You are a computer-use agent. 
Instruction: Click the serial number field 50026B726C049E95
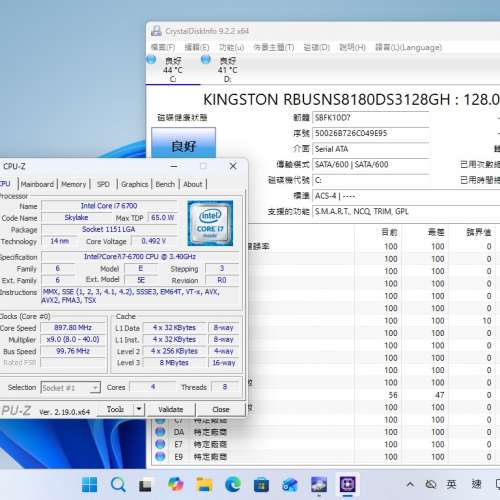(371, 133)
